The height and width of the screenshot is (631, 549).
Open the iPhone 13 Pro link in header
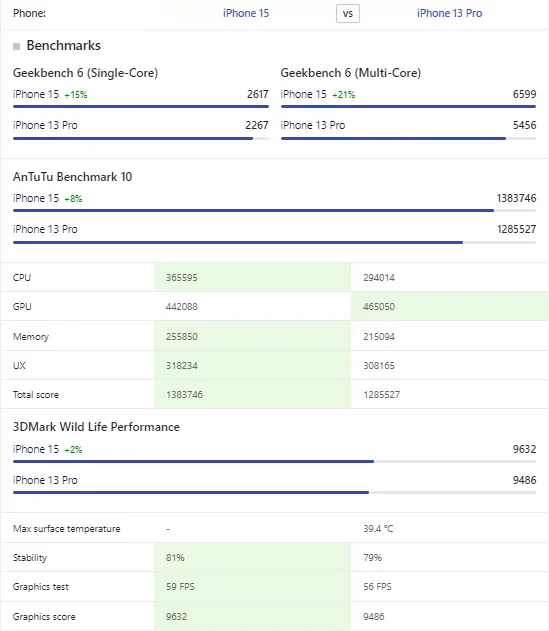pos(449,13)
